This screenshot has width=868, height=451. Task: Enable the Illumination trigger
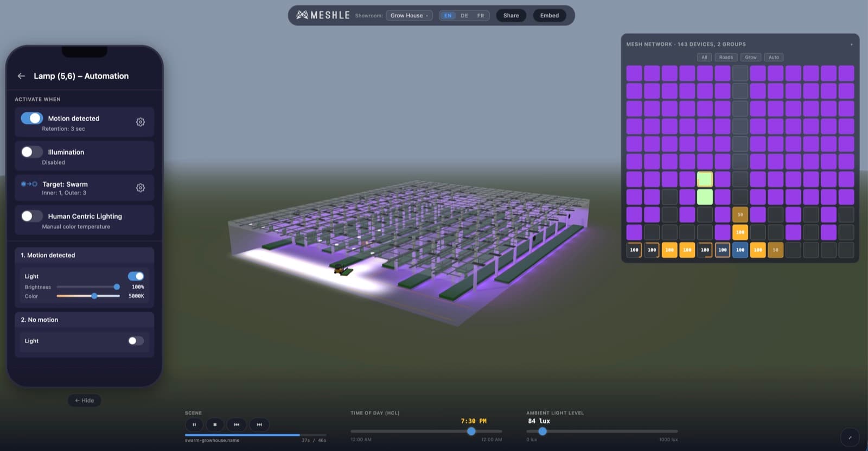click(x=31, y=152)
